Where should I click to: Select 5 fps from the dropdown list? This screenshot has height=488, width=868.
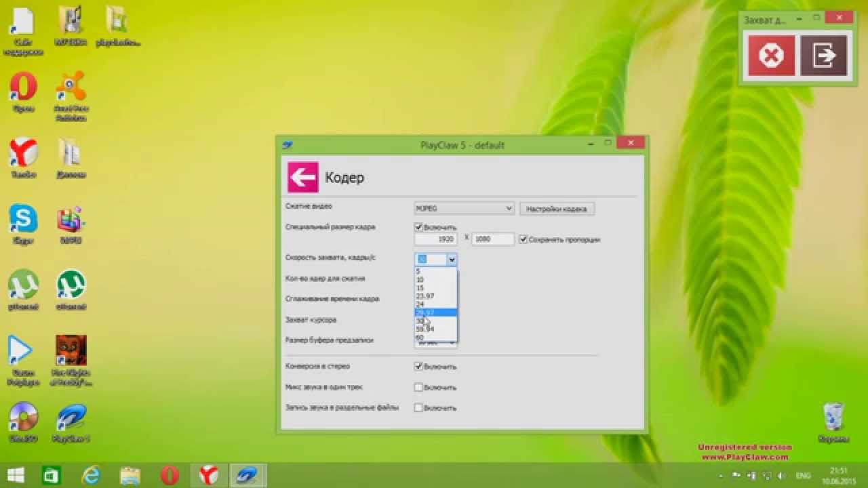(x=436, y=272)
